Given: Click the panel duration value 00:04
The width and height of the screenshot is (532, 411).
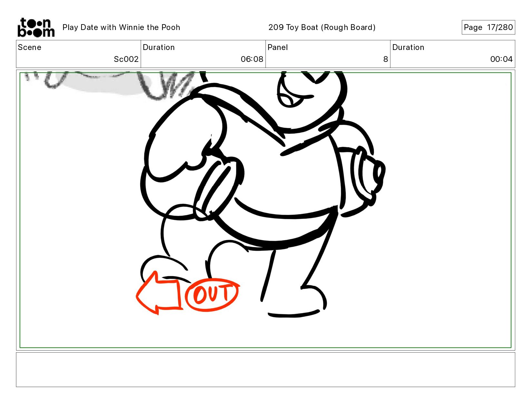Looking at the screenshot, I should point(501,59).
